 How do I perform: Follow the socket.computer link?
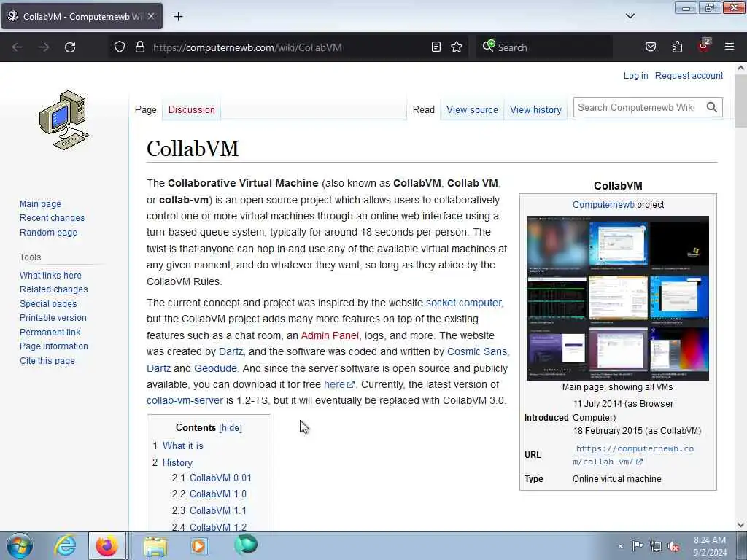click(x=463, y=303)
